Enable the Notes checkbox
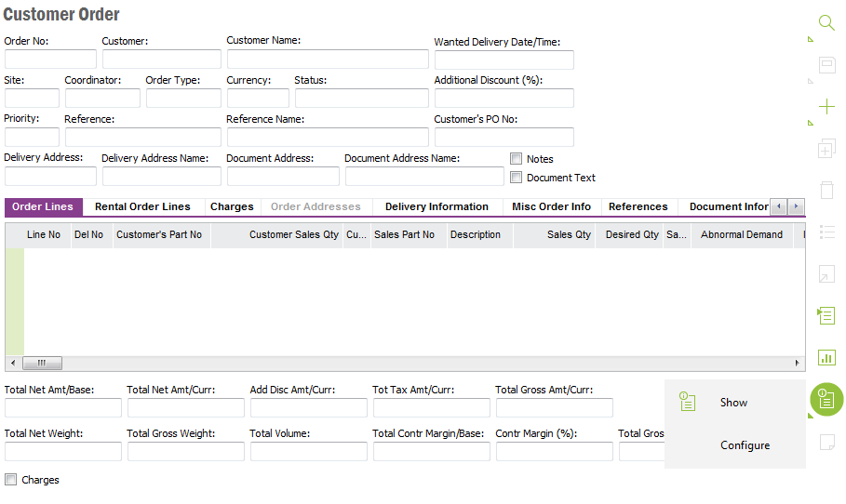 click(x=516, y=159)
